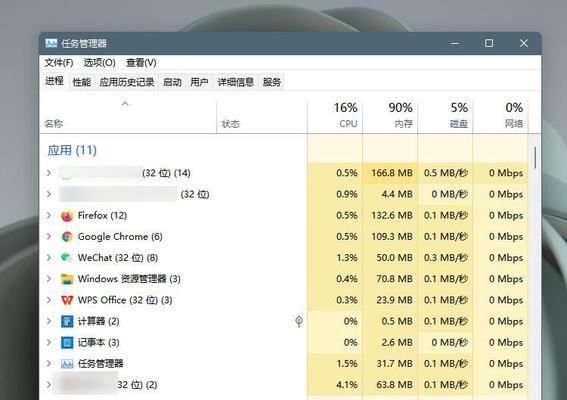
Task: Minimize the 任务管理器 window
Action: 455,43
